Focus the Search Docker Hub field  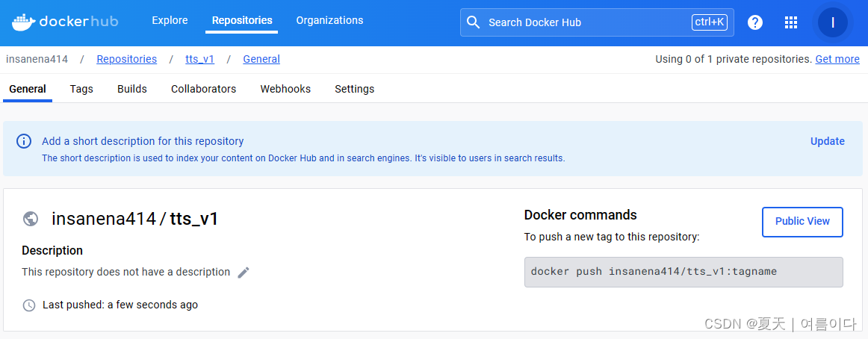coord(583,22)
